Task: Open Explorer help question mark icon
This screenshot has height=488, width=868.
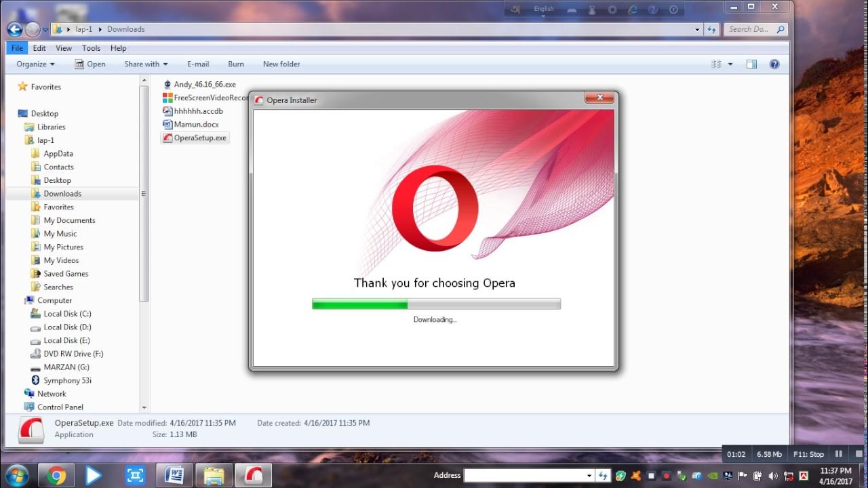Action: pyautogui.click(x=774, y=64)
